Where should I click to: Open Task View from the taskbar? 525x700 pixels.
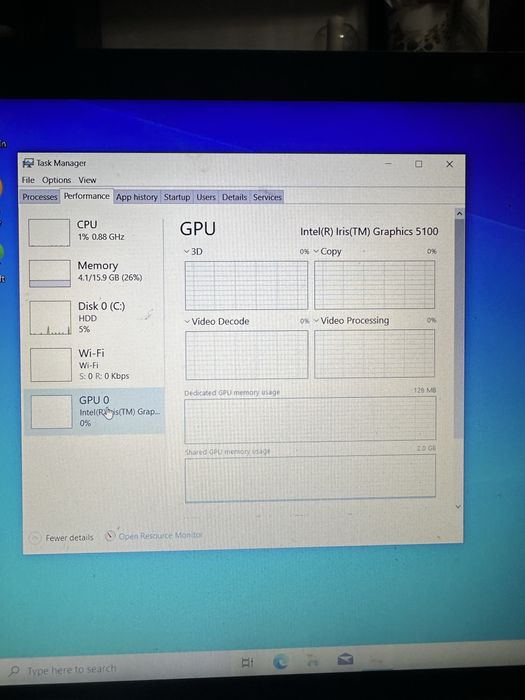click(x=247, y=662)
